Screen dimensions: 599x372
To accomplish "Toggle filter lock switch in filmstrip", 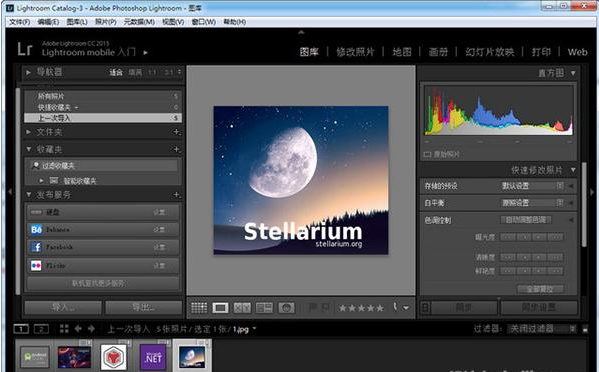I will [x=585, y=329].
